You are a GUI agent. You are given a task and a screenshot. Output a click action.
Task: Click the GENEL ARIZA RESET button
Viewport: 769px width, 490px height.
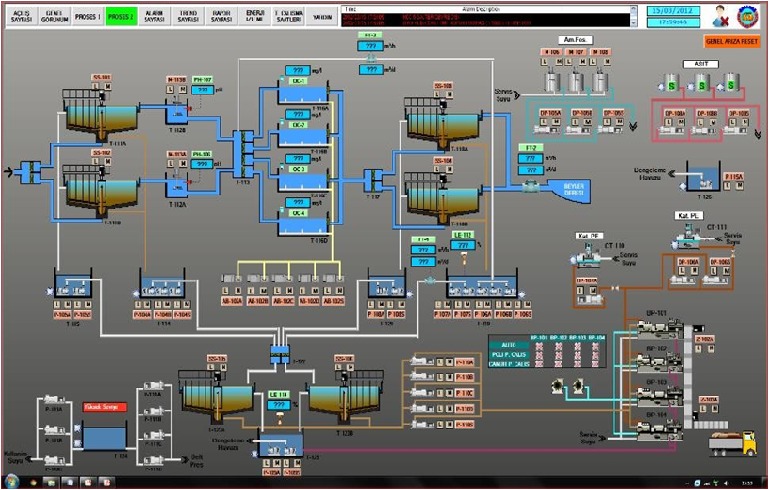(x=732, y=42)
